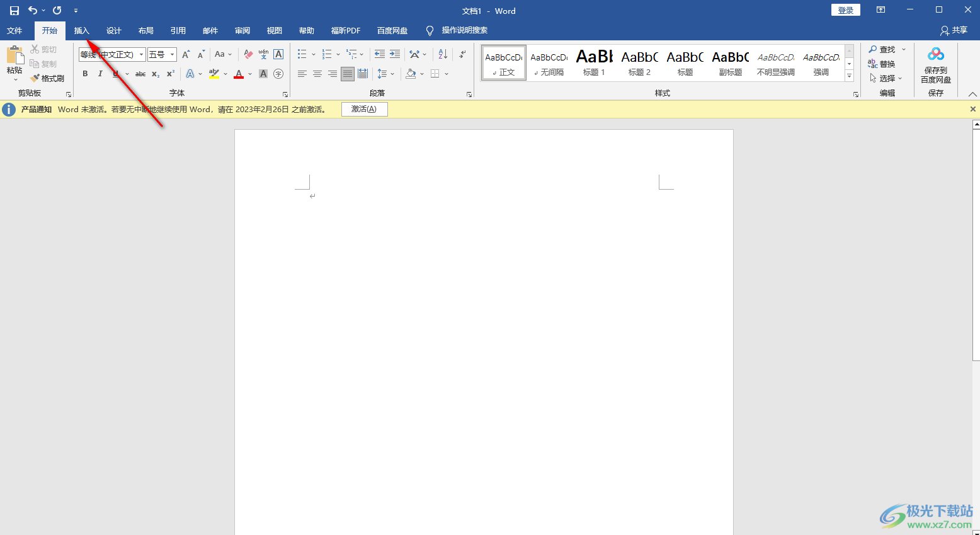Click the login (登录) button
This screenshot has width=980, height=535.
coord(845,10)
